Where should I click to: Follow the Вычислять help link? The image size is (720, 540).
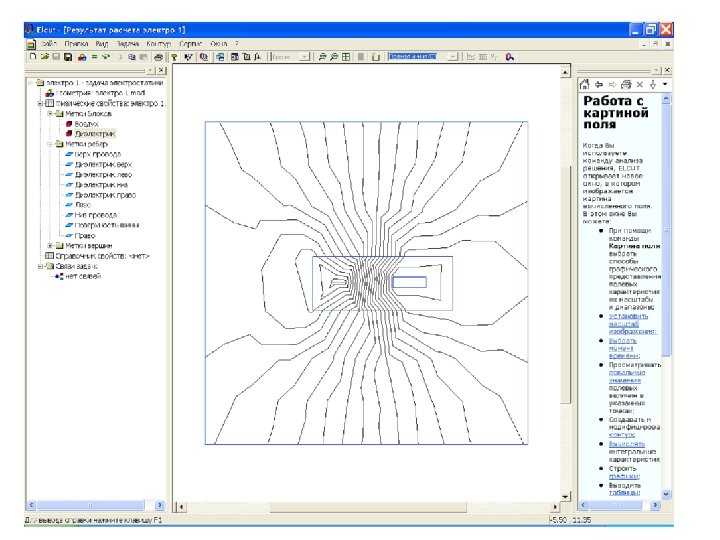(x=627, y=444)
